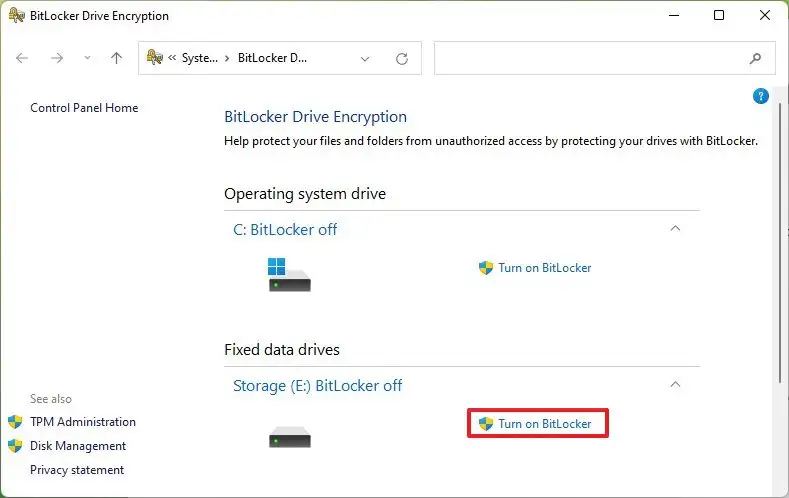Open Disk Management
The image size is (789, 498).
pos(78,446)
